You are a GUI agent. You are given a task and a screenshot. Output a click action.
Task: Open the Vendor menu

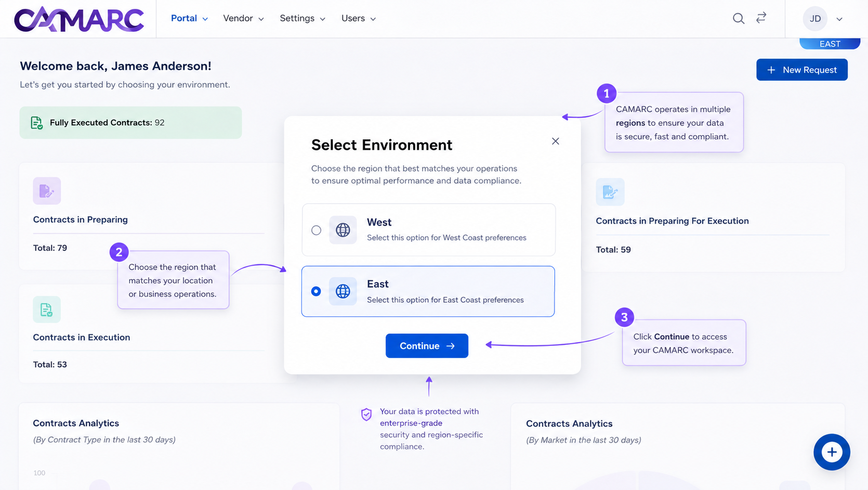click(243, 18)
